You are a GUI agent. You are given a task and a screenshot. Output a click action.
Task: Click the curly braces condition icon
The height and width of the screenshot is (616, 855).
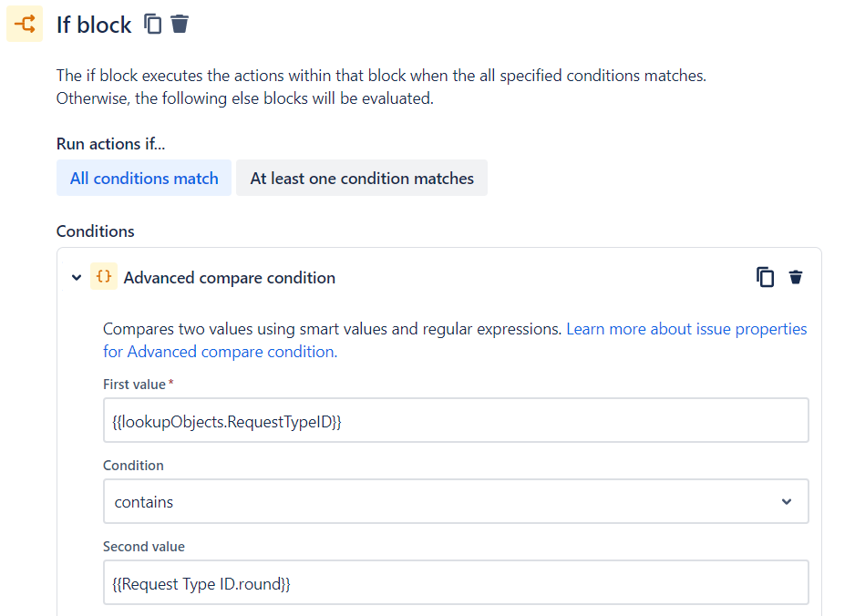pyautogui.click(x=104, y=276)
